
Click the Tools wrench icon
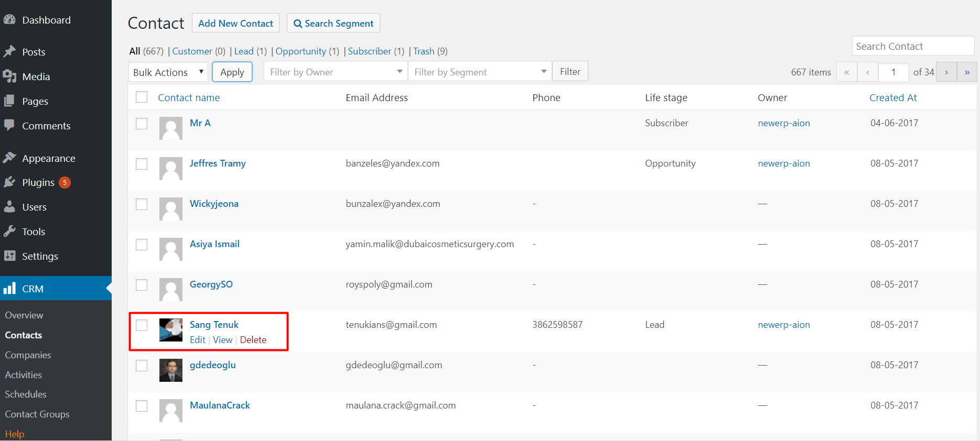[x=9, y=231]
